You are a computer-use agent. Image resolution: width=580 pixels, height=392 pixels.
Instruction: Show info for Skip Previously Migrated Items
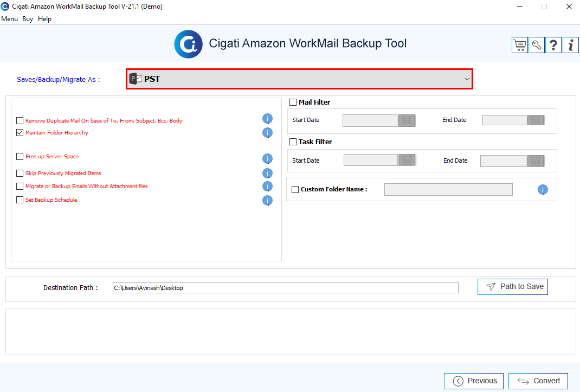point(267,173)
